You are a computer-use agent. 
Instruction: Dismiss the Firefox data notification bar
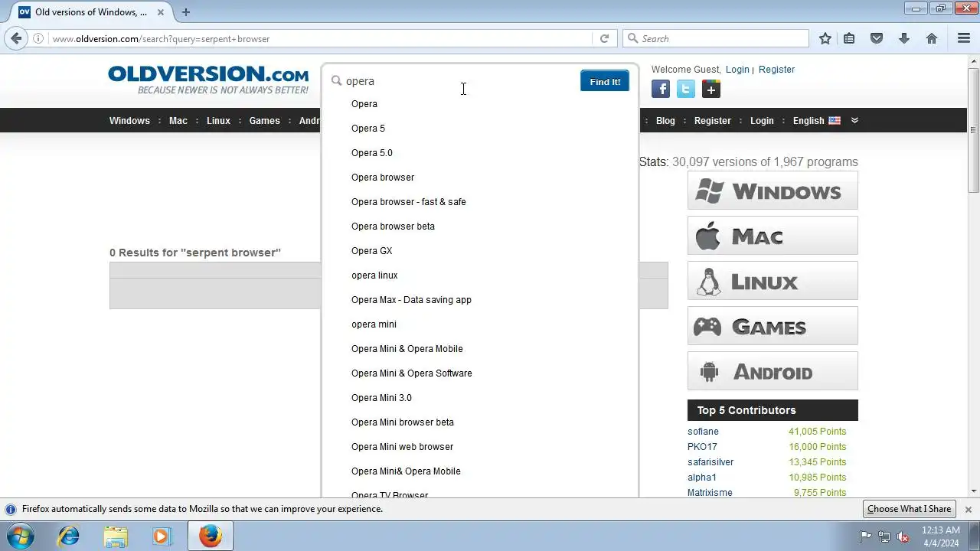click(969, 509)
